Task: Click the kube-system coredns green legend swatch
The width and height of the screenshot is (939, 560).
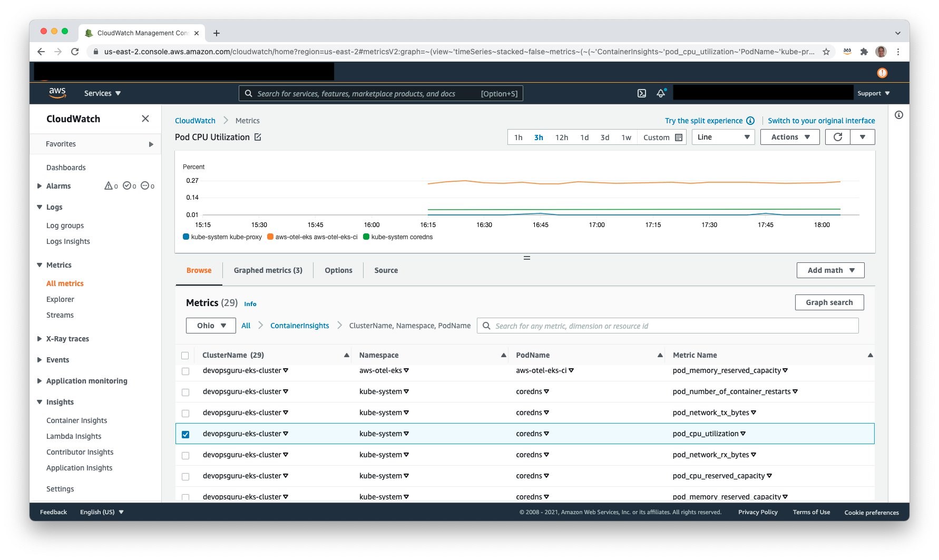Action: tap(366, 237)
